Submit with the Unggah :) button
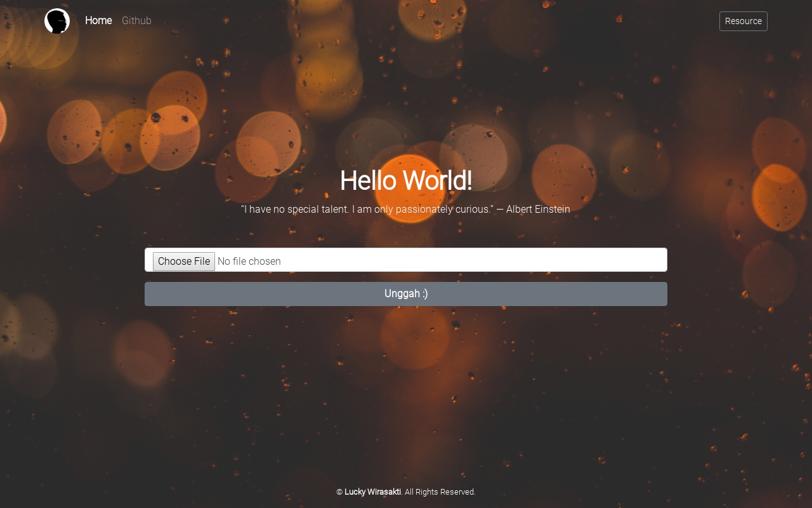This screenshot has width=812, height=508. [x=406, y=294]
